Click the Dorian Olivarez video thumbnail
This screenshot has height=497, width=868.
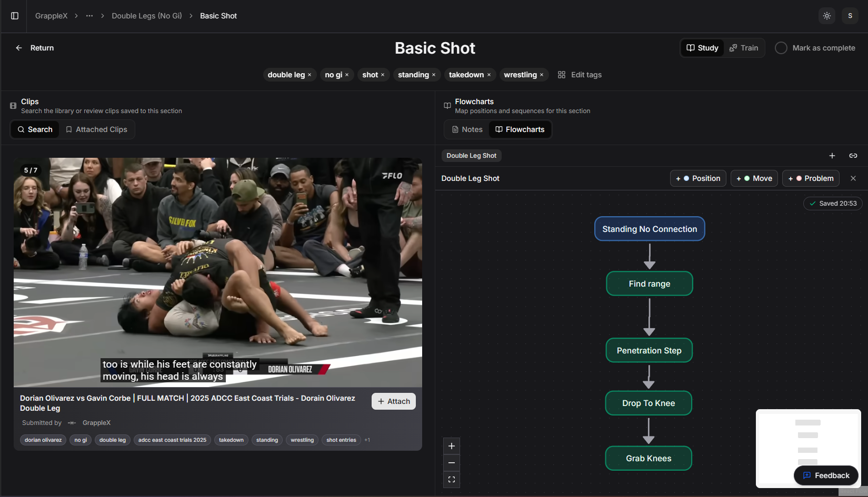(218, 272)
